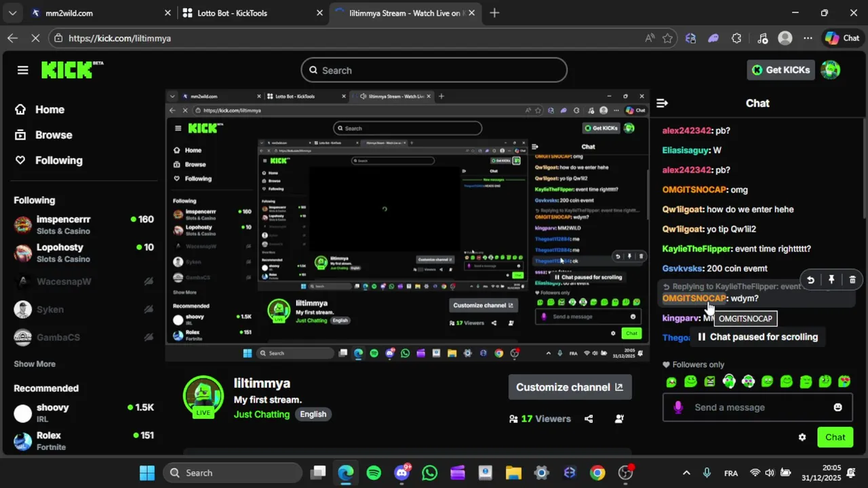Open the purple ghost extension
Image resolution: width=868 pixels, height=488 pixels.
(713, 38)
